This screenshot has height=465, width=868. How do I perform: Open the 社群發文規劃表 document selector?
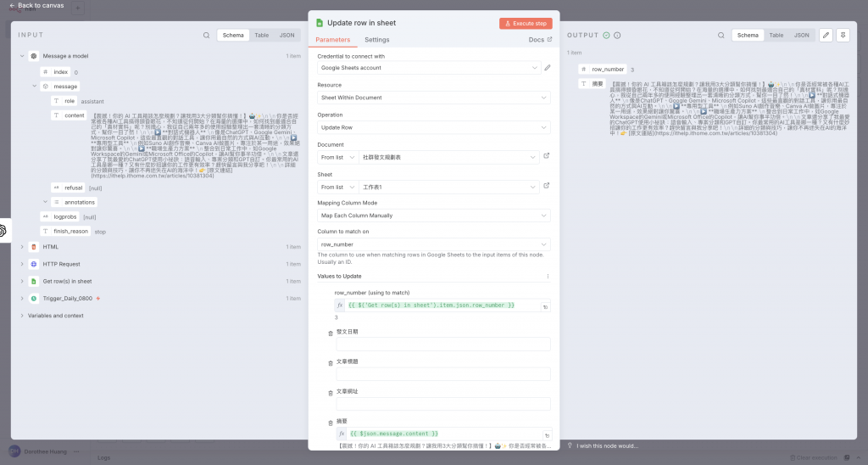point(449,157)
